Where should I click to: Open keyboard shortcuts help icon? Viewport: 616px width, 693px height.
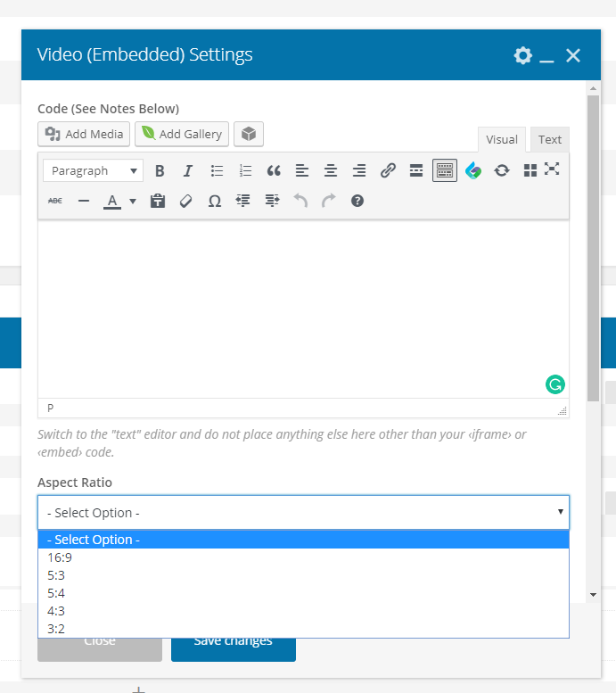[357, 201]
